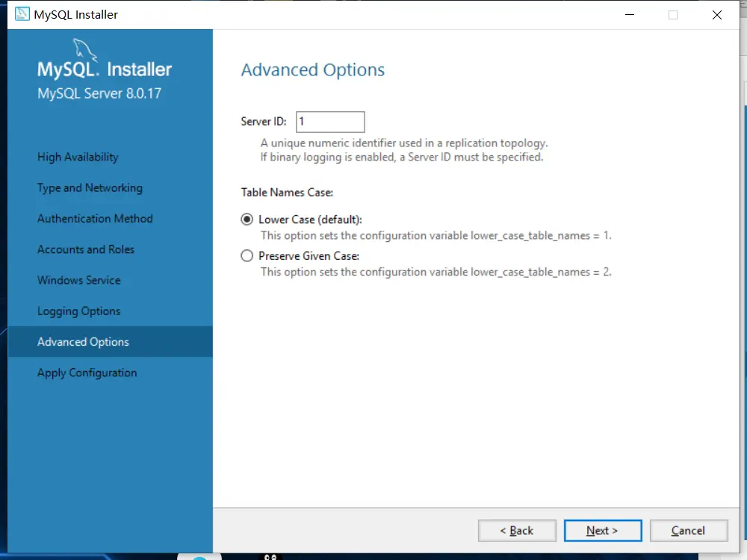Click 'A unique numeric identifier' description line
The image size is (747, 560).
[404, 143]
